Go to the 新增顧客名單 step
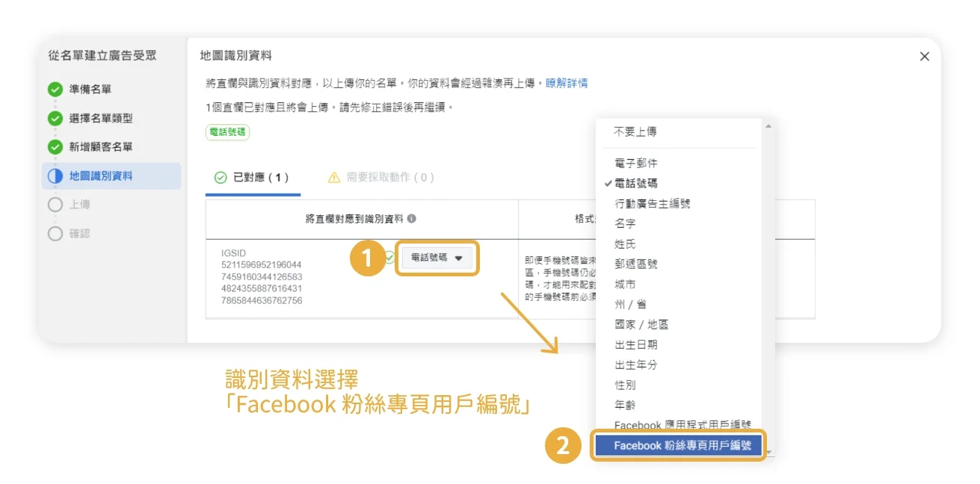The width and height of the screenshot is (980, 484). pos(101,147)
